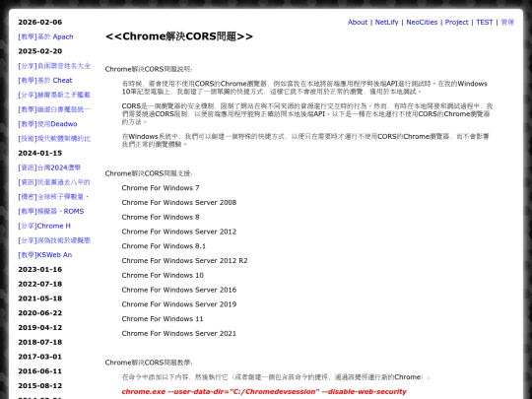The width and height of the screenshot is (532, 399).
Task: Collapse the 2024-01-15 date section
Action: (40, 153)
